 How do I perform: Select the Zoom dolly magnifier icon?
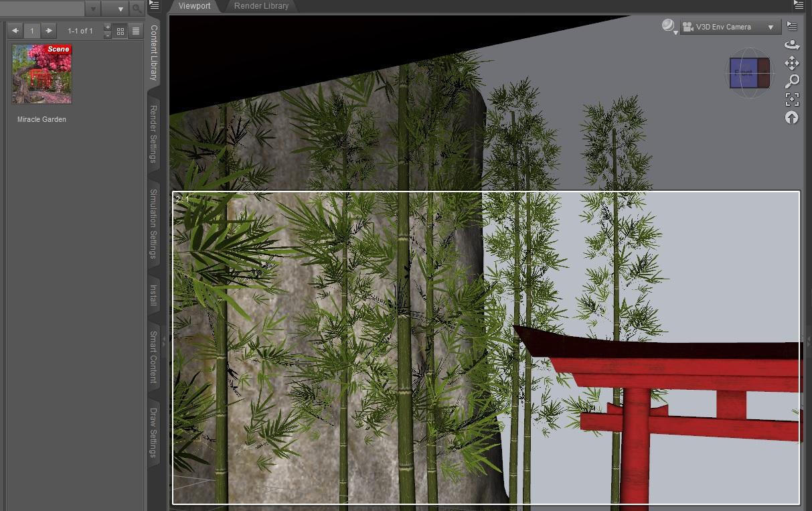pyautogui.click(x=792, y=81)
